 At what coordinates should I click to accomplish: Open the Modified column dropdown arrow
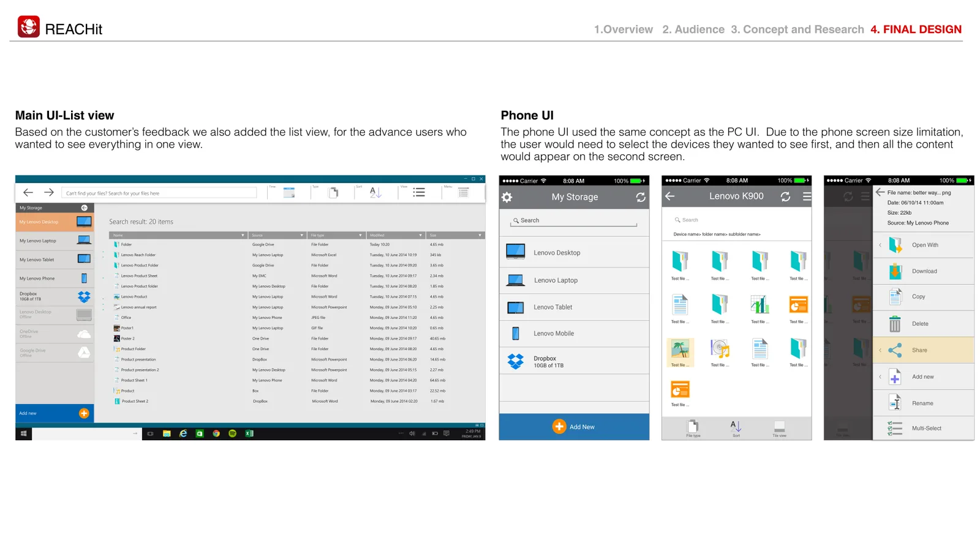pos(420,235)
